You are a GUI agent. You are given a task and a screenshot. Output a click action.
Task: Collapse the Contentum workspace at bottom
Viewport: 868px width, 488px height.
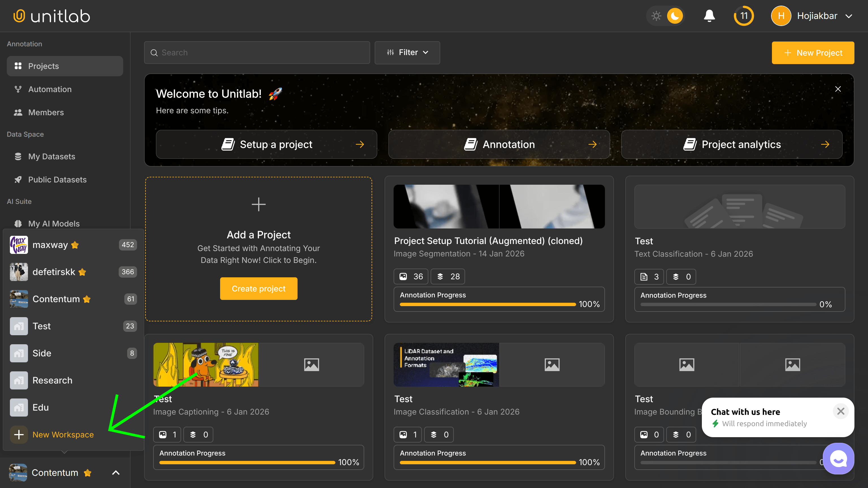click(x=115, y=472)
